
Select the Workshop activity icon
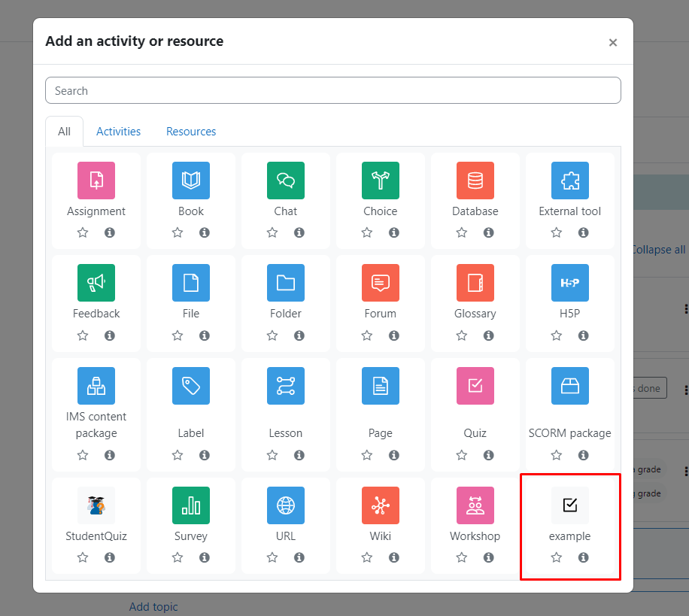pos(475,505)
